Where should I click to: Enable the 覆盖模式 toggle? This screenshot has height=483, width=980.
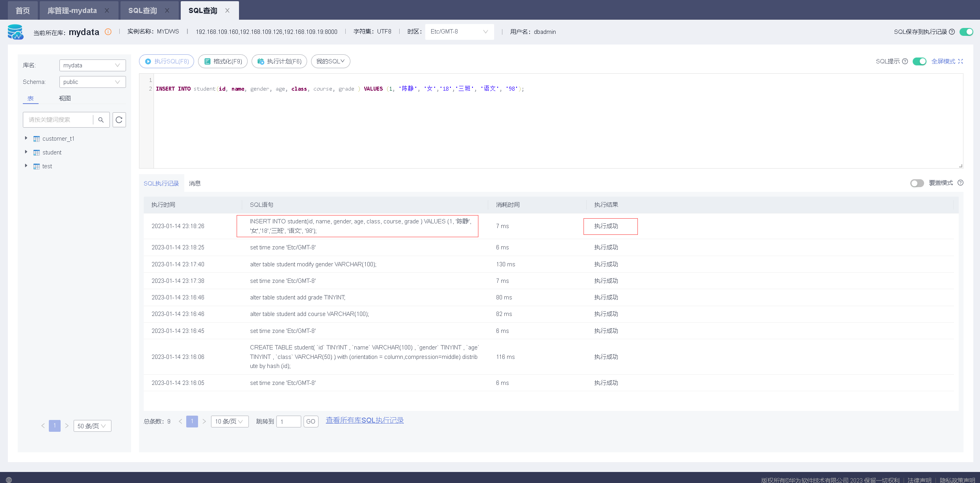(917, 183)
